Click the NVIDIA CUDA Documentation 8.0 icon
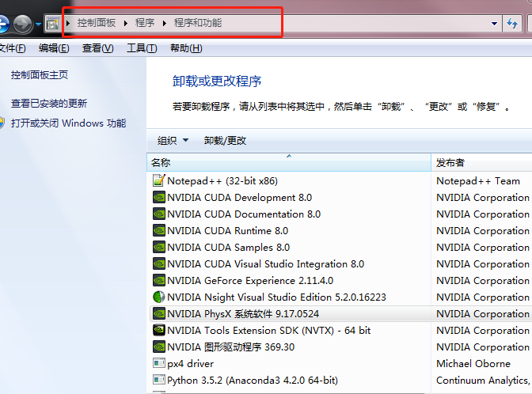The height and width of the screenshot is (394, 532). (159, 214)
